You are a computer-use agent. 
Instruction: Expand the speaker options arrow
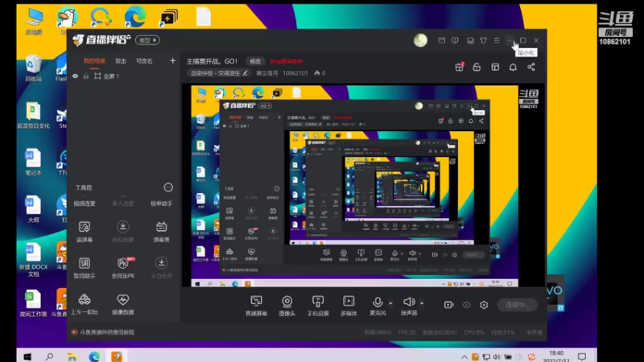click(x=422, y=303)
